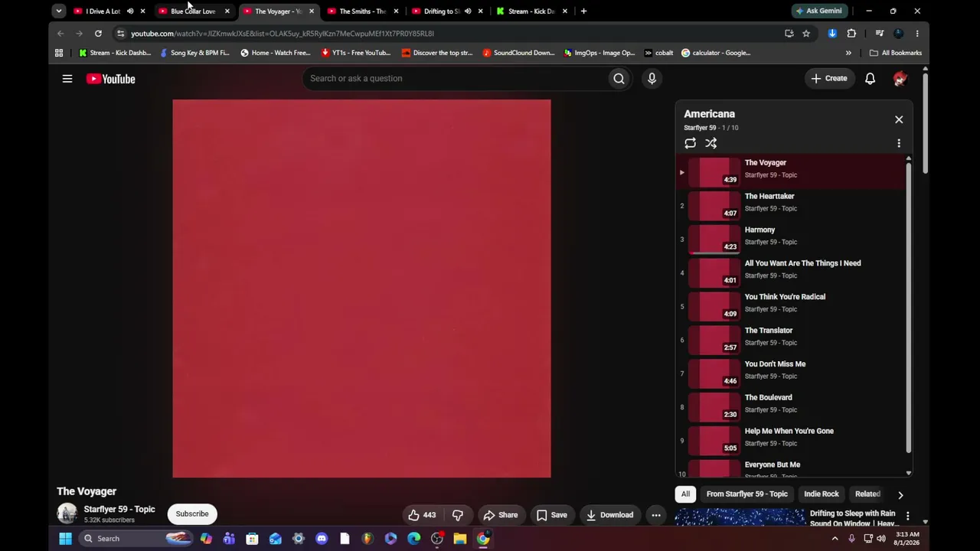
Task: Mute the I Drive A Lot tab audio
Action: [130, 11]
